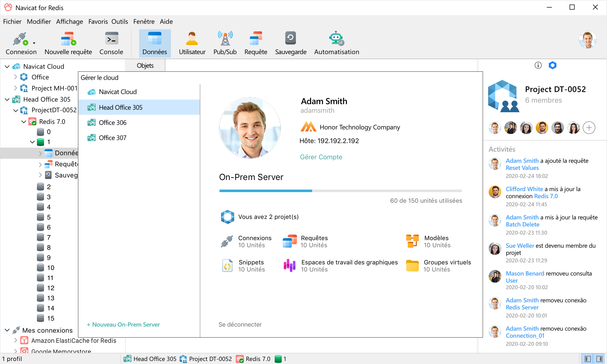Open the Connexion dropdown arrow
This screenshot has height=364, width=607.
pyautogui.click(x=34, y=43)
